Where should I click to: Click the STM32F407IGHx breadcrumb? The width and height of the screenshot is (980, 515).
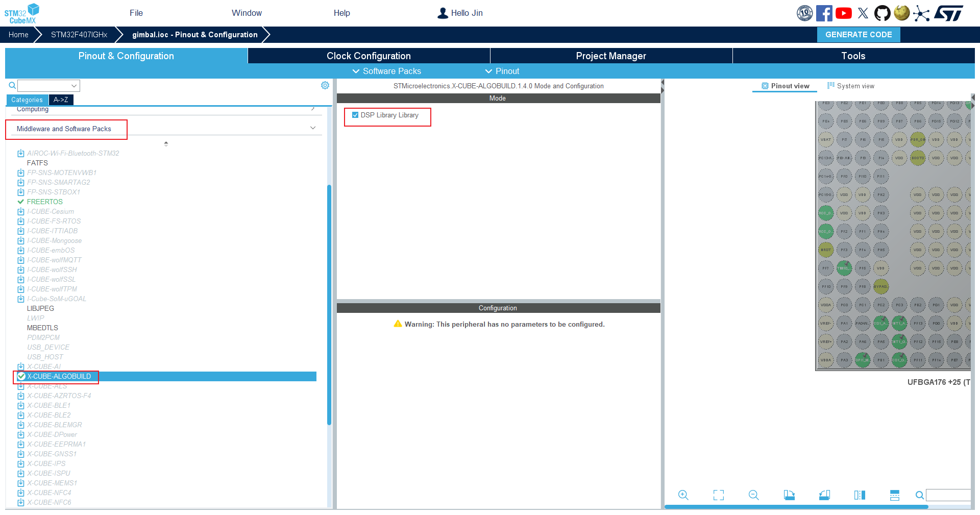(79, 35)
